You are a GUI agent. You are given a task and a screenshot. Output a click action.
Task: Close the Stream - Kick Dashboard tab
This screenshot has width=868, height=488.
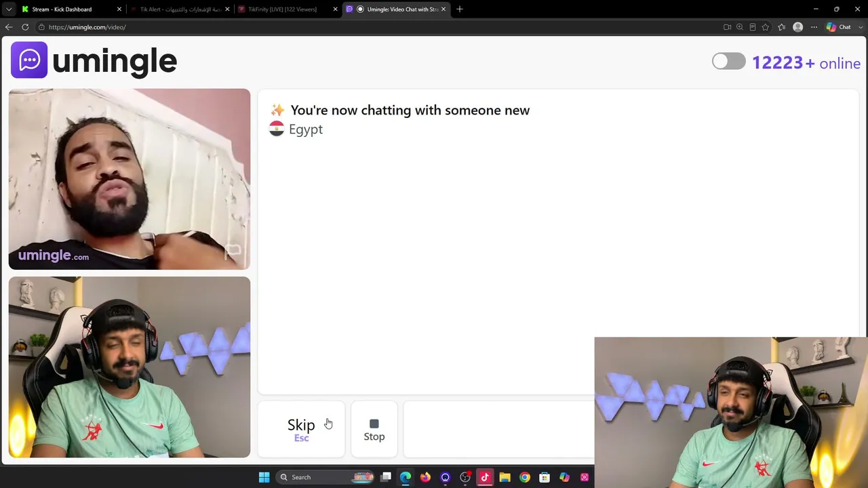[119, 9]
